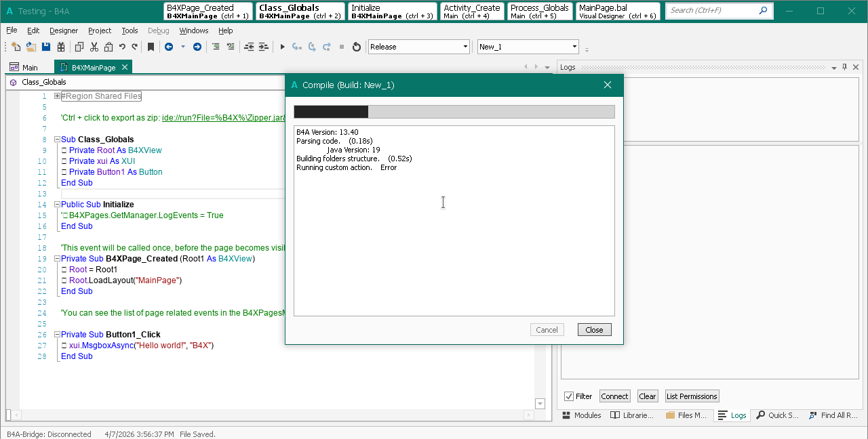Click the Step Out debug icon
The image size is (868, 439).
tap(327, 47)
